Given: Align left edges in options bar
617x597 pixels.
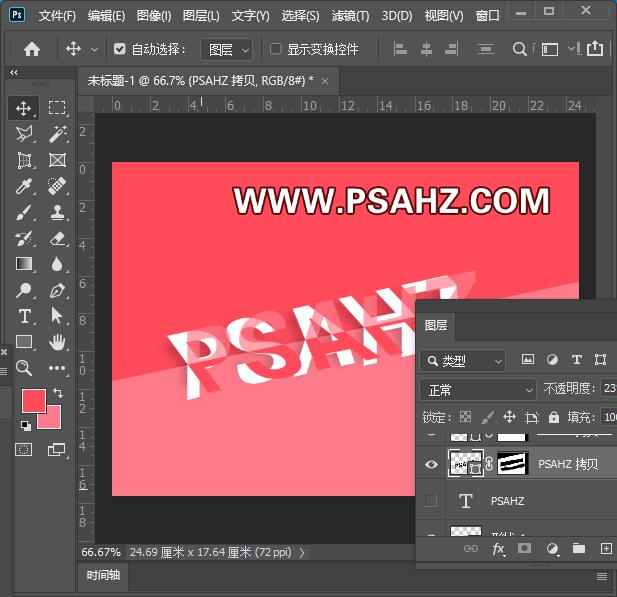Looking at the screenshot, I should 400,49.
